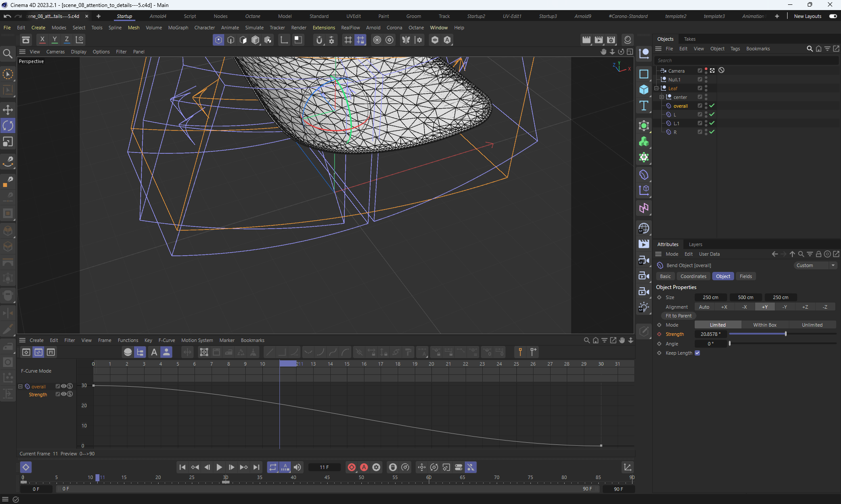Expand the center null object
The width and height of the screenshot is (841, 504).
(x=661, y=97)
